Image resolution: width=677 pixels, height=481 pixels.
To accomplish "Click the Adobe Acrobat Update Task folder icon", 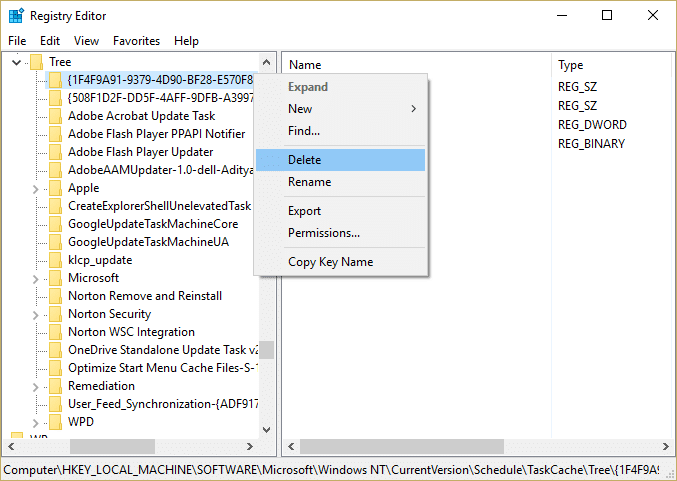I will [x=55, y=116].
